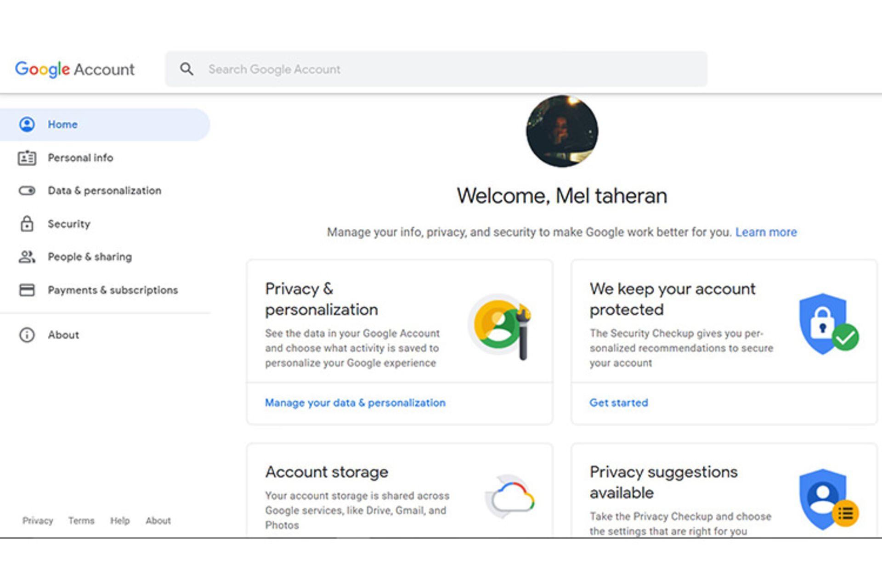This screenshot has height=588, width=882.
Task: Click Get started security checkup link
Action: point(618,403)
